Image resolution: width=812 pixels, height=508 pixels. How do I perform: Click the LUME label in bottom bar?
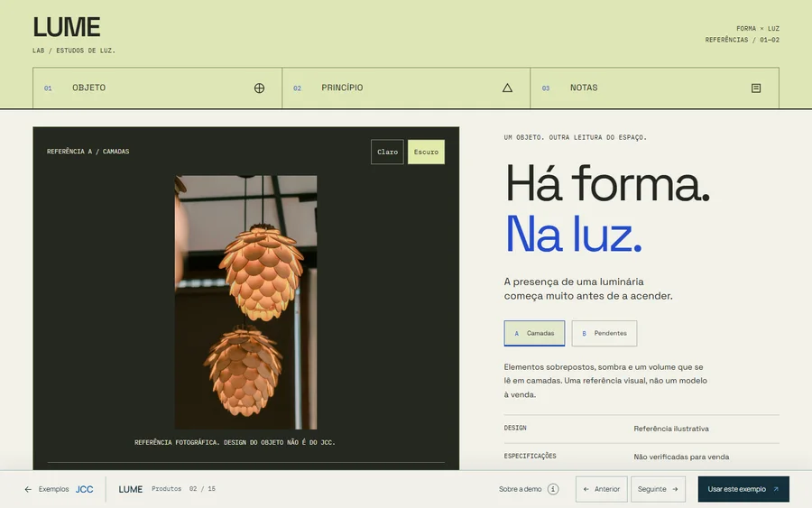click(131, 489)
